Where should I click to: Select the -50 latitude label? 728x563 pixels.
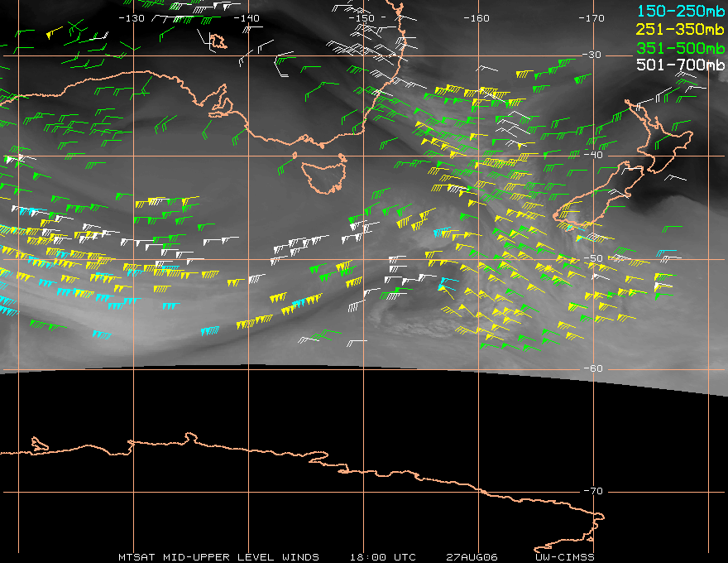593,259
